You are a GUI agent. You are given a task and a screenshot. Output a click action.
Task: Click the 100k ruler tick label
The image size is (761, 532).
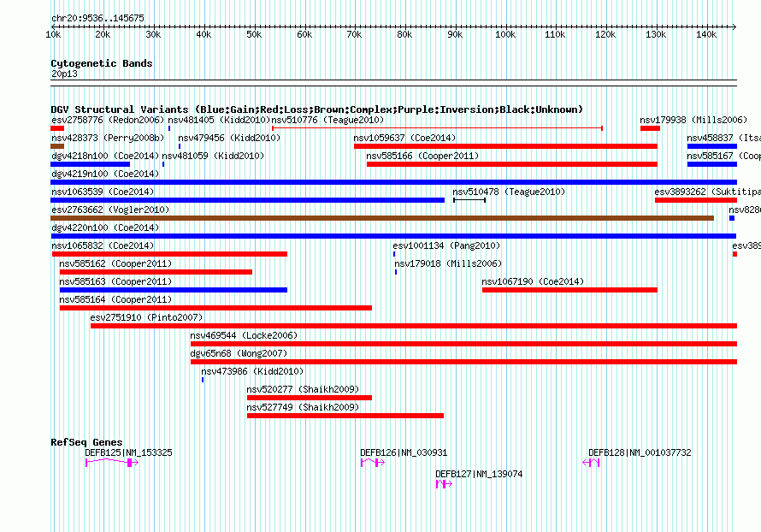click(x=505, y=34)
